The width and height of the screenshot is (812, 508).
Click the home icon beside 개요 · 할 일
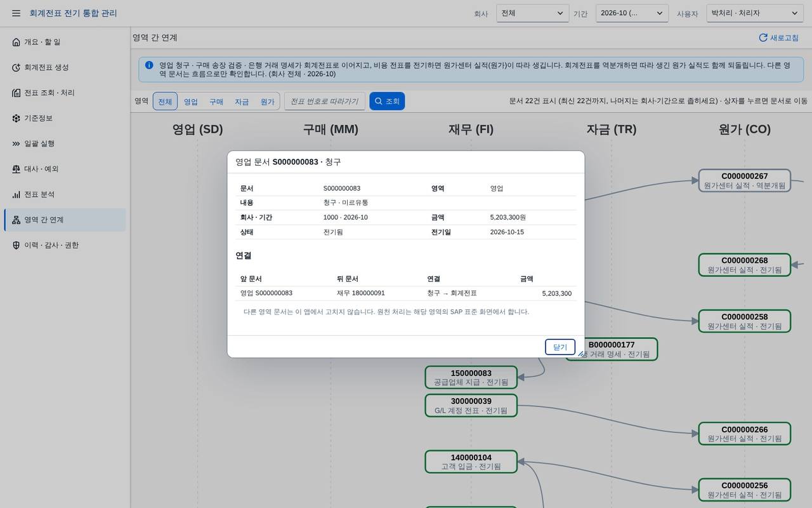pyautogui.click(x=16, y=42)
